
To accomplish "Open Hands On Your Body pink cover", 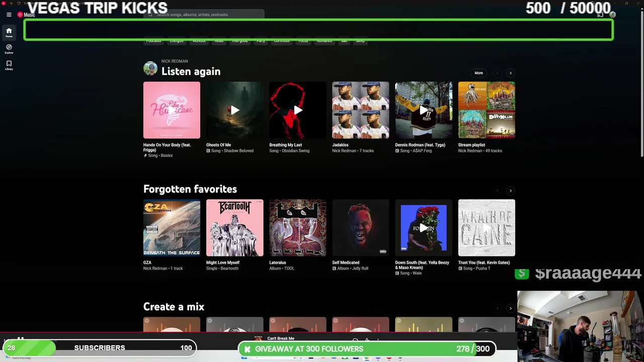I will tap(172, 110).
